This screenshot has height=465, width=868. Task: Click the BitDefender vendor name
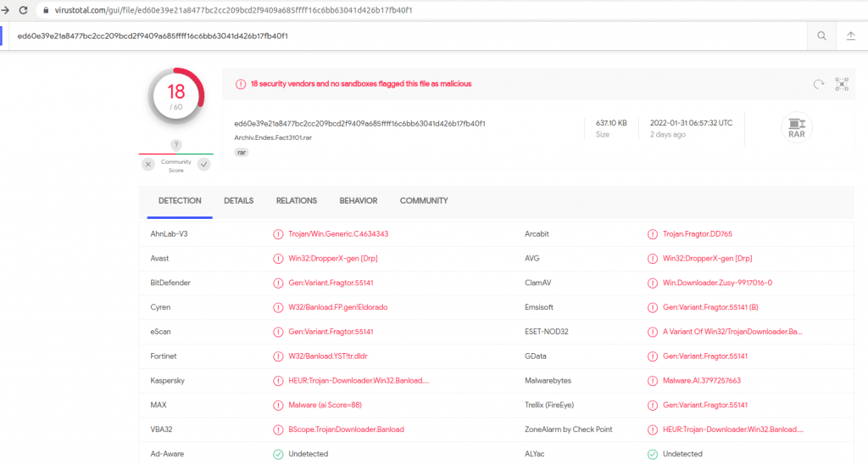click(x=170, y=283)
